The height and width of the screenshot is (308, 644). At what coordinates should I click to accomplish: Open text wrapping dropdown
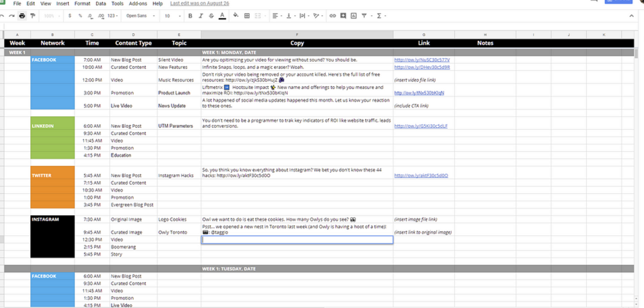click(x=304, y=16)
